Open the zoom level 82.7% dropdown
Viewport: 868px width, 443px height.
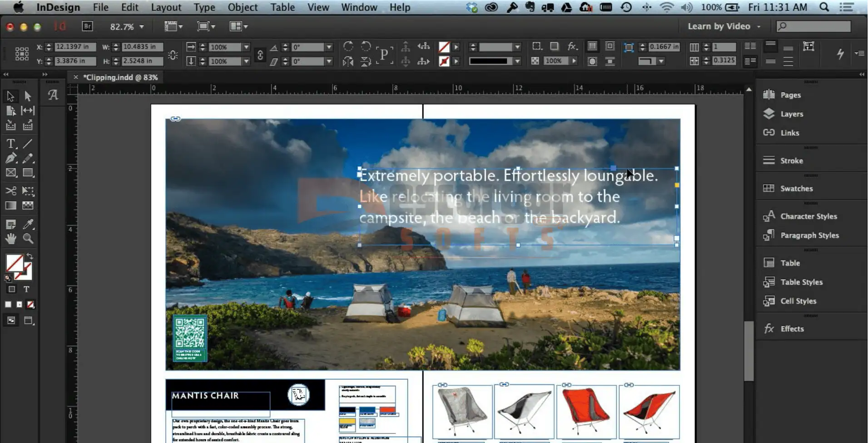point(142,27)
